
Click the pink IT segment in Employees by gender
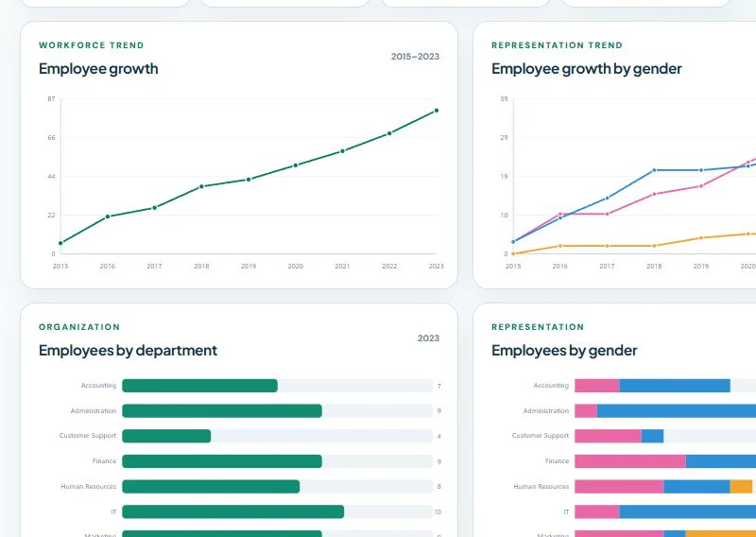coord(597,511)
